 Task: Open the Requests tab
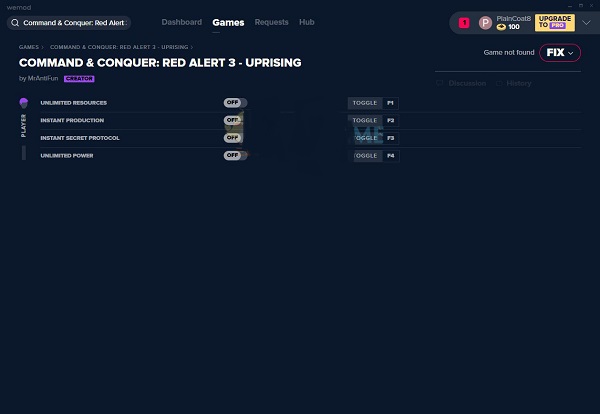pyautogui.click(x=272, y=22)
